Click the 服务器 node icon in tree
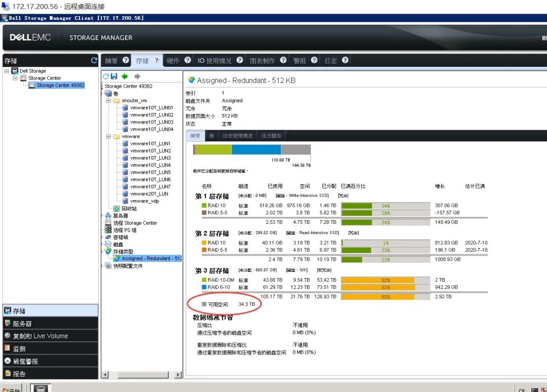 pyautogui.click(x=108, y=216)
